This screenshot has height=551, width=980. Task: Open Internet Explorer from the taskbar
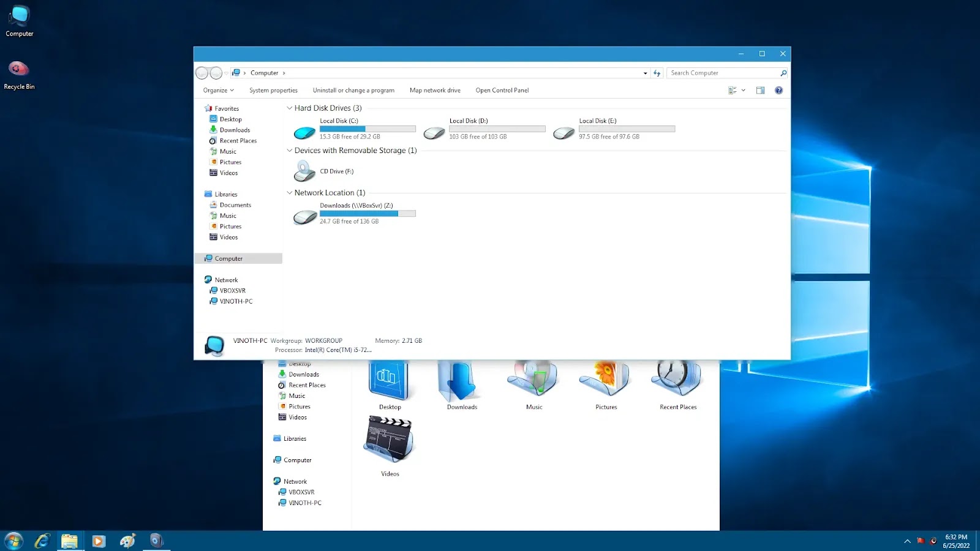(42, 541)
